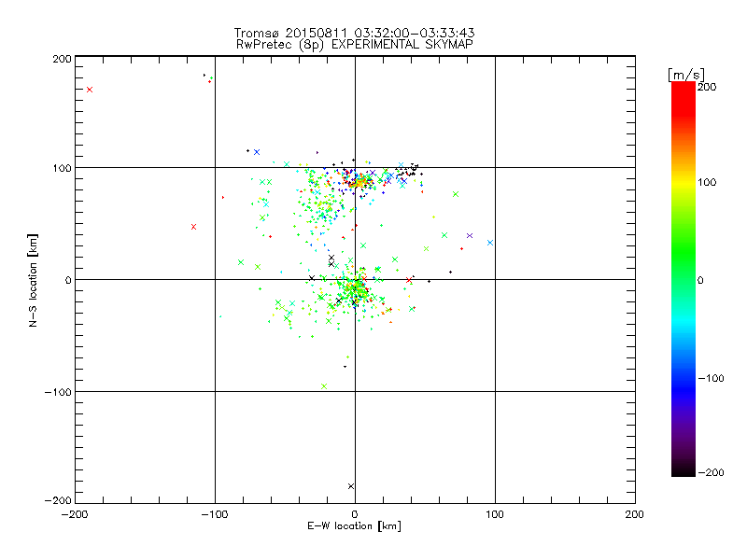The image size is (747, 560).
Task: Click the colorbar's '0' label
Action: pos(700,280)
